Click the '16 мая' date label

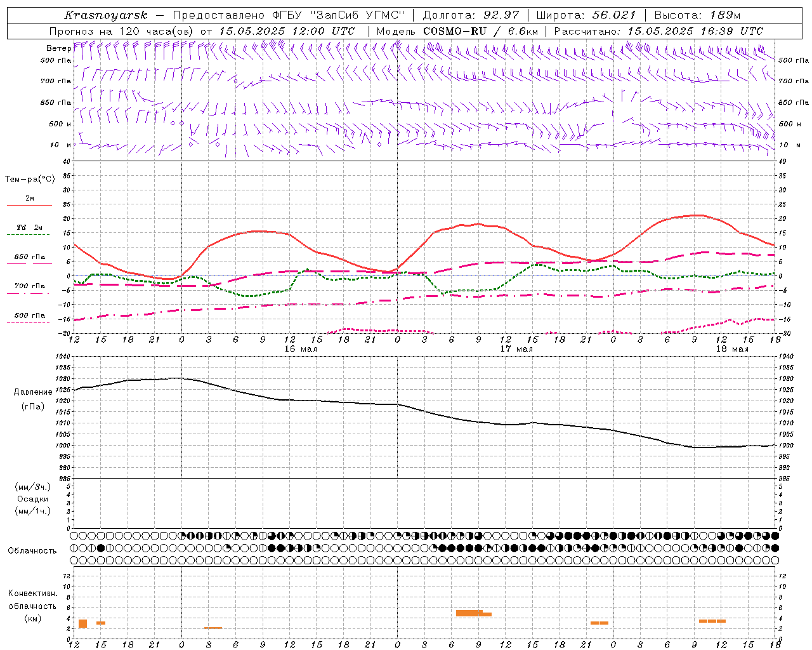click(301, 349)
